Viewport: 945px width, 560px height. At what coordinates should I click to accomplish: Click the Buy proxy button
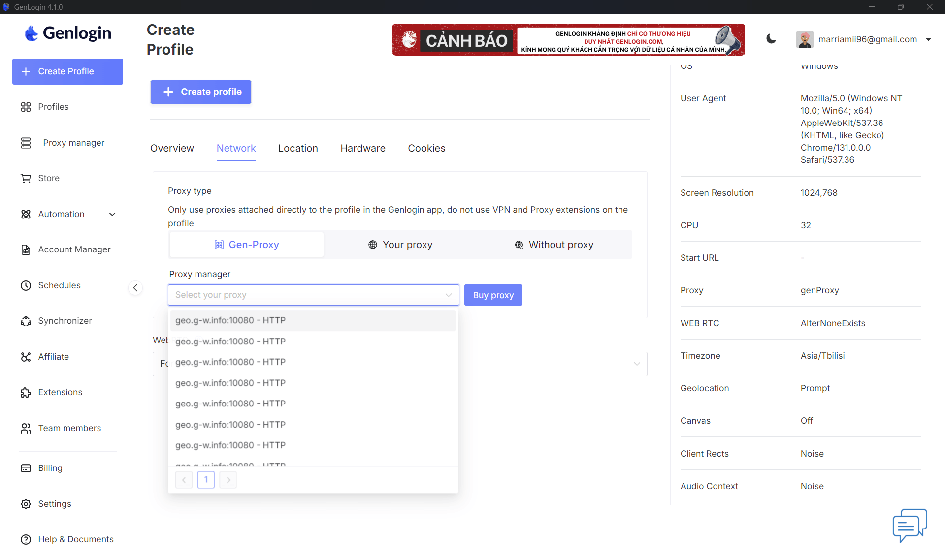click(493, 295)
